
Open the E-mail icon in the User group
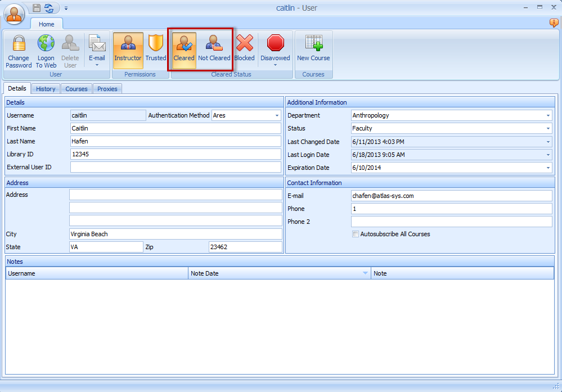pyautogui.click(x=97, y=48)
